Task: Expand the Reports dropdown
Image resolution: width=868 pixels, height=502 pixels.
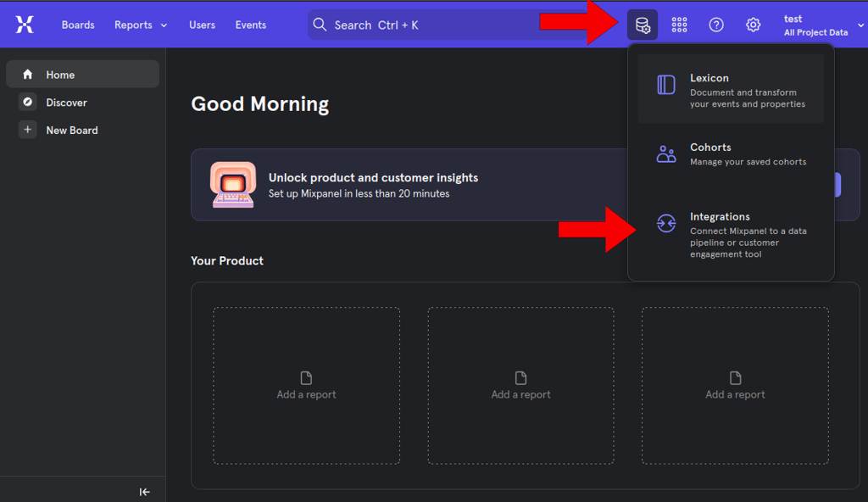Action: [x=141, y=25]
